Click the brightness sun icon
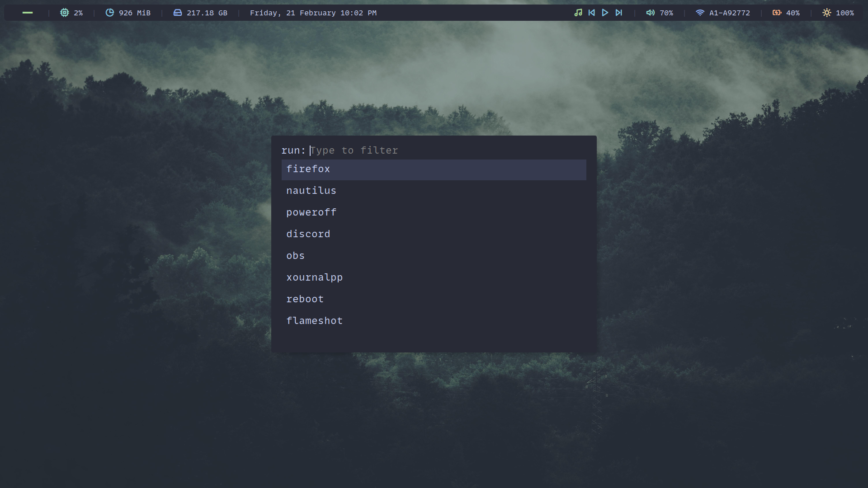Screen dimensions: 868x488 click(827, 13)
